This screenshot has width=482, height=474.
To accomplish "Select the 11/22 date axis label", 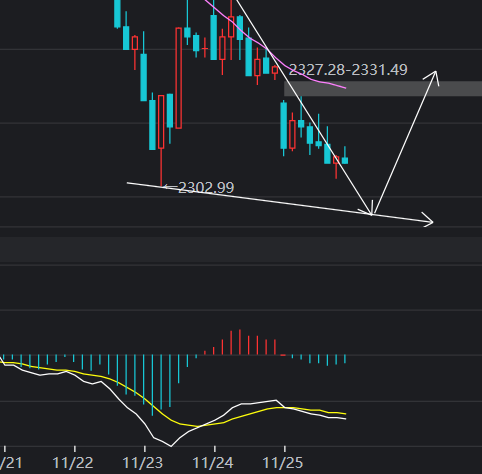I will coord(73,463).
